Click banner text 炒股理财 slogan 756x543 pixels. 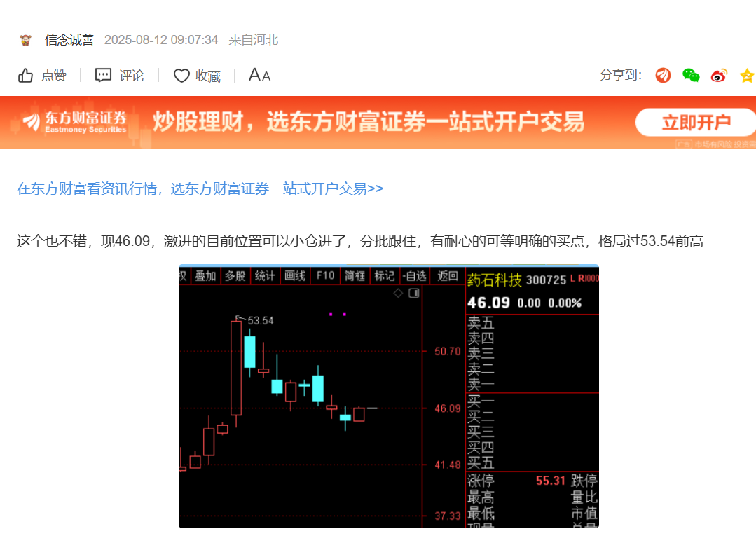[x=369, y=121]
